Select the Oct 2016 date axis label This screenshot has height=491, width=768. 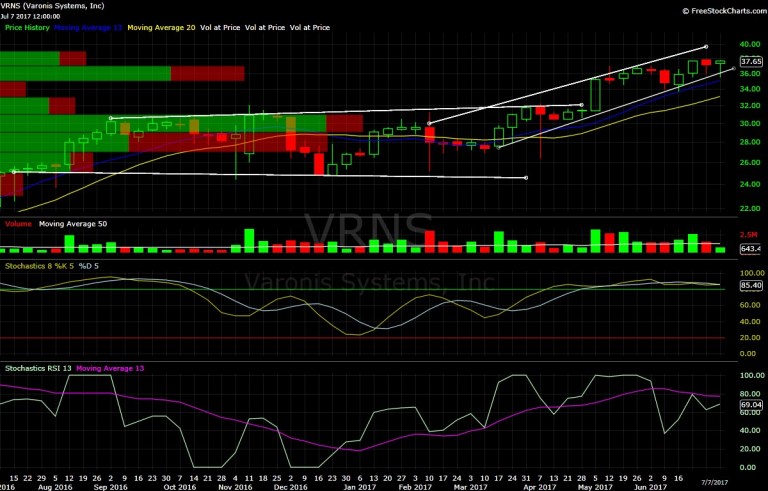[180, 487]
